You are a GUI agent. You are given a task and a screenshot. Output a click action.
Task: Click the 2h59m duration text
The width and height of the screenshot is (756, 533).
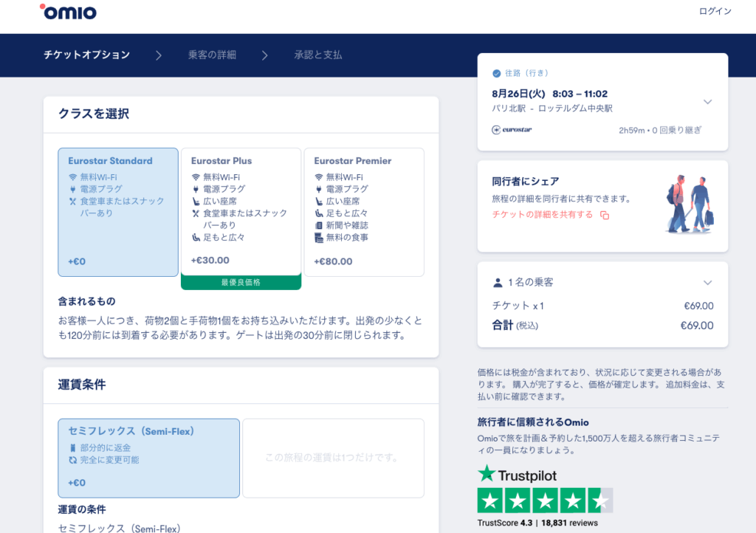point(632,131)
